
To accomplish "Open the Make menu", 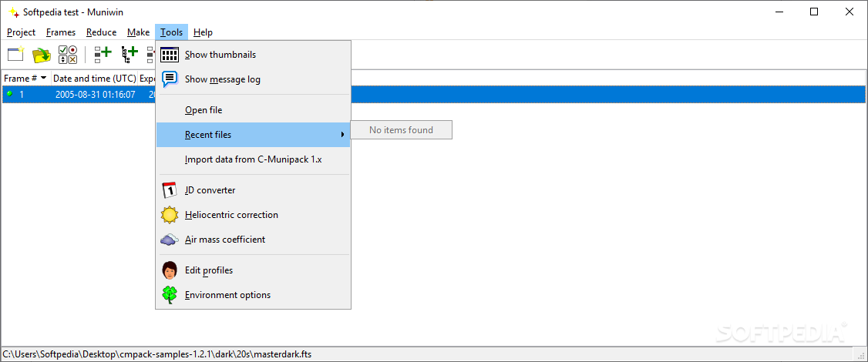I will point(139,32).
